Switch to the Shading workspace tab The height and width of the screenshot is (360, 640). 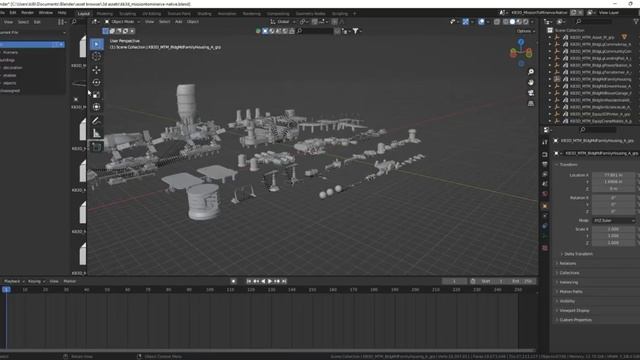click(x=204, y=13)
